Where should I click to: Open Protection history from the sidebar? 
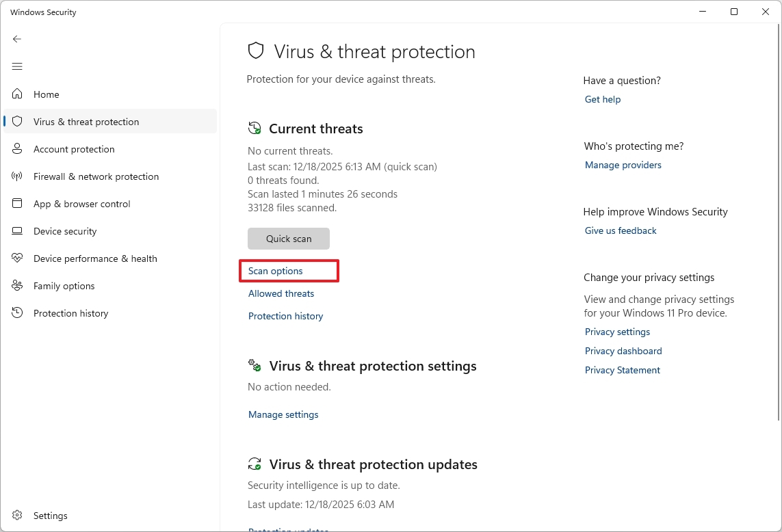coord(70,312)
